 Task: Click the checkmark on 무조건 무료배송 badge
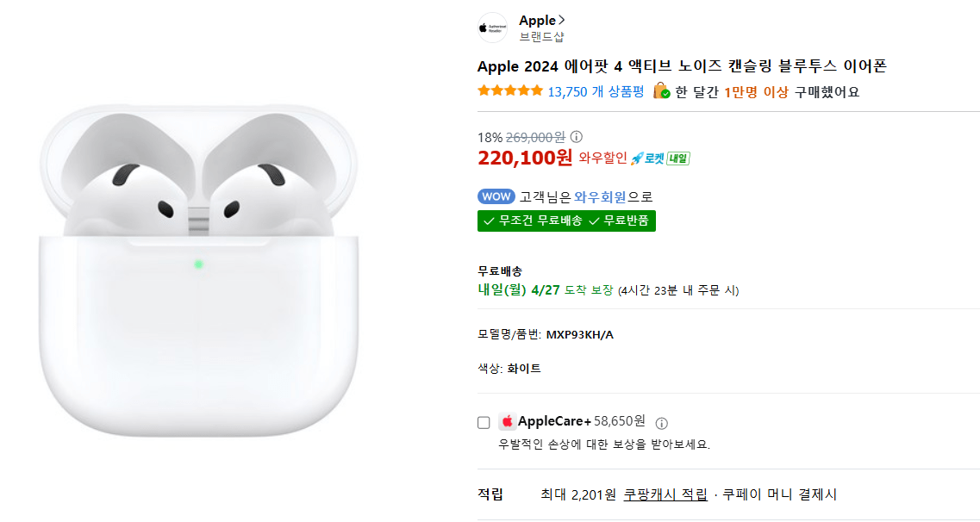point(489,221)
